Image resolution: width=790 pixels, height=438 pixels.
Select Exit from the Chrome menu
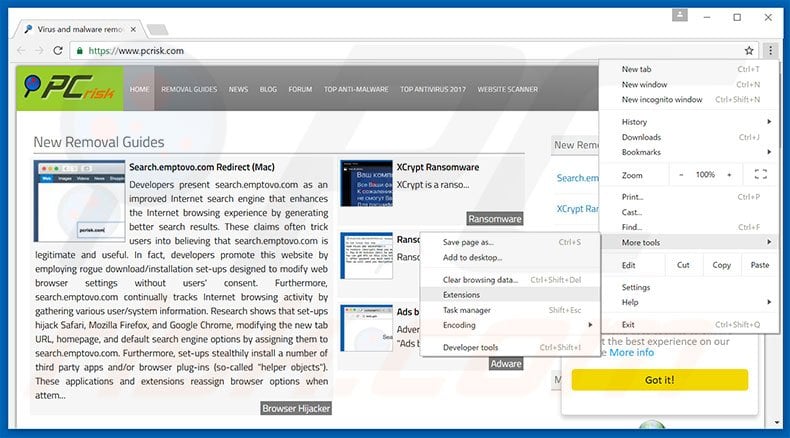tap(689, 325)
